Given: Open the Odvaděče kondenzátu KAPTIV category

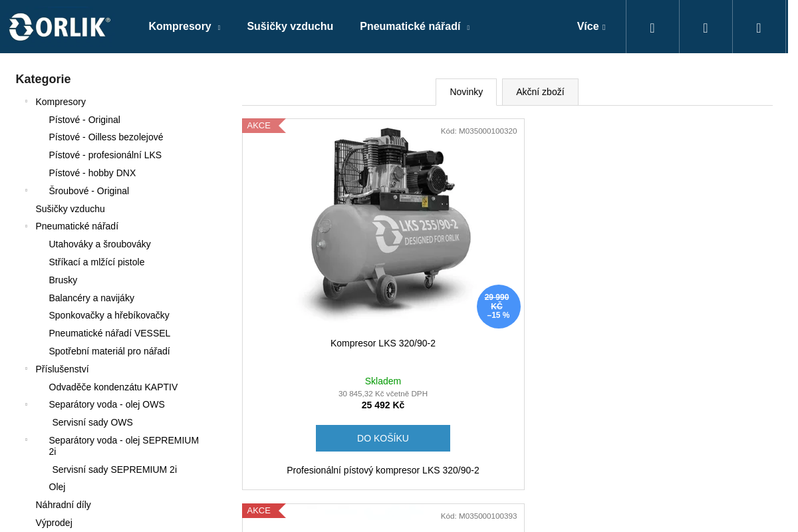Looking at the screenshot, I should click(x=114, y=387).
